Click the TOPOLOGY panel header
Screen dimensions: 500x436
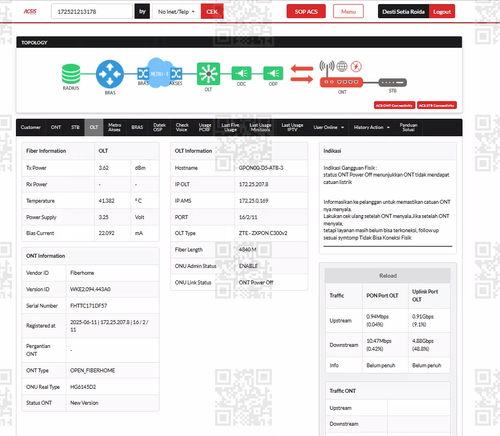239,42
